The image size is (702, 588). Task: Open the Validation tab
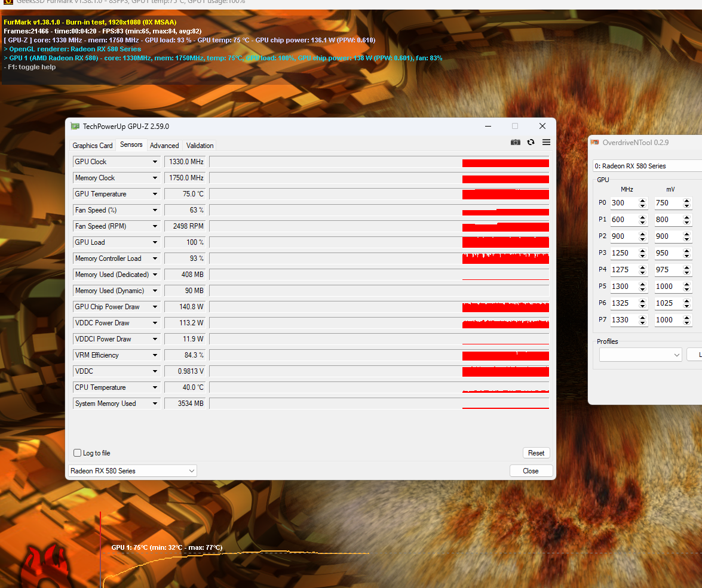coord(200,146)
